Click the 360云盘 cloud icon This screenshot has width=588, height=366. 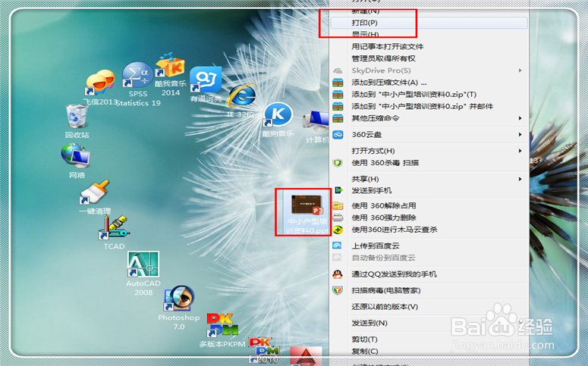pyautogui.click(x=338, y=134)
